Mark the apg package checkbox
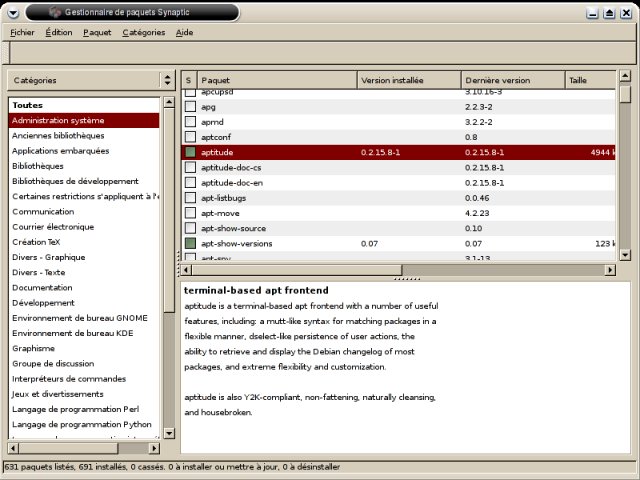 pyautogui.click(x=189, y=106)
